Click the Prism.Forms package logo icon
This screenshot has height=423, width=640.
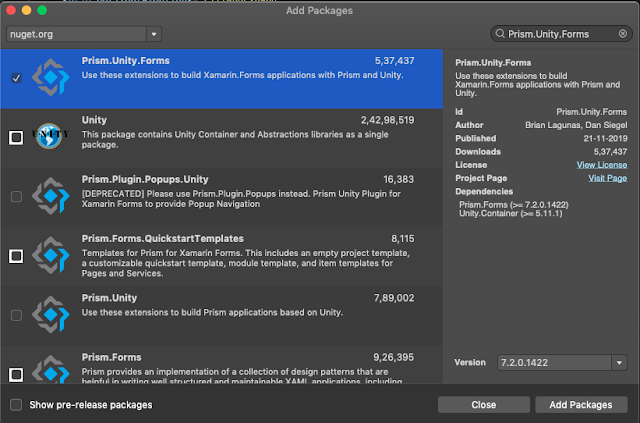[x=51, y=369]
